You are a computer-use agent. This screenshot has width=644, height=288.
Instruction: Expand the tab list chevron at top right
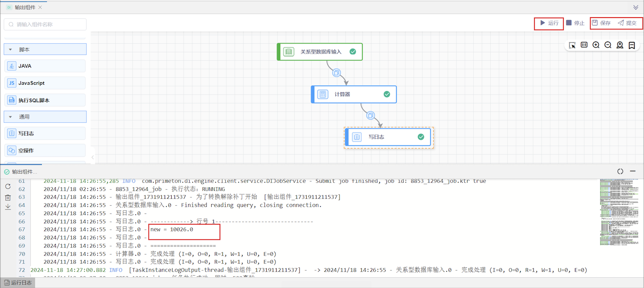pyautogui.click(x=636, y=7)
